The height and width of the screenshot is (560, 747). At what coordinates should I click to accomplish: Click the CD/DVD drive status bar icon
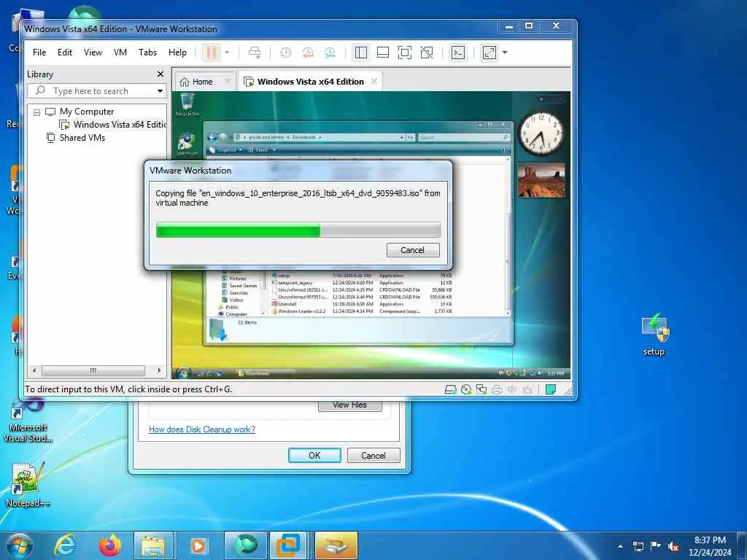[x=466, y=389]
